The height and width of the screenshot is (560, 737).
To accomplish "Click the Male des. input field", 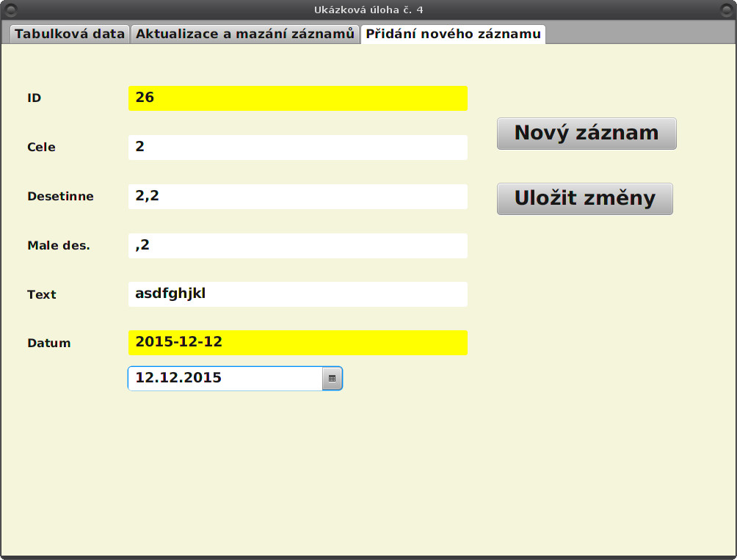I will coord(297,245).
